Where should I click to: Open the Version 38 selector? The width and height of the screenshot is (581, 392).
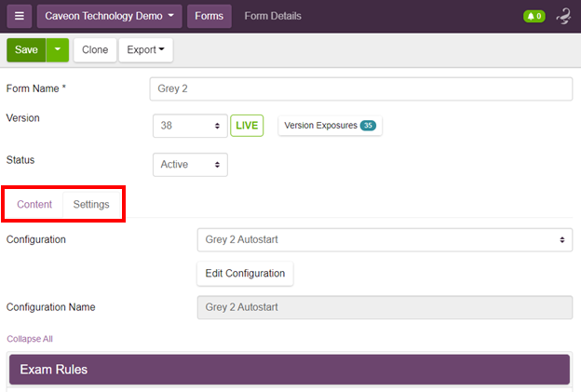pos(190,126)
